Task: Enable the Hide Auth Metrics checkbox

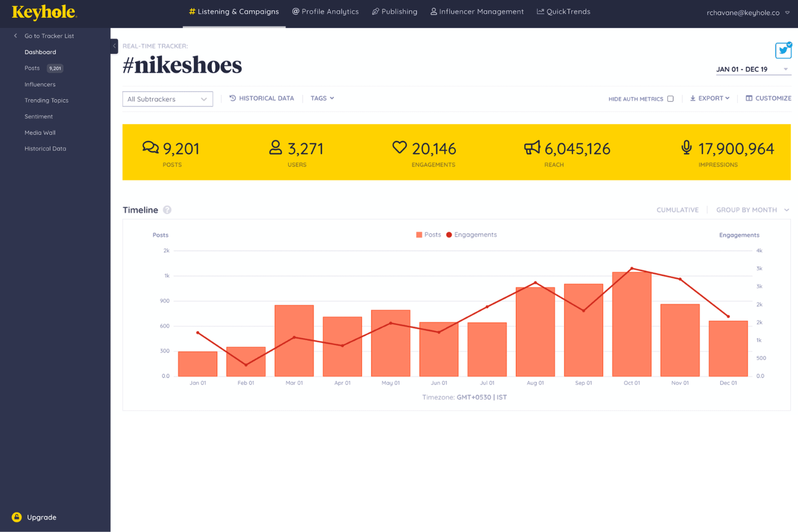Action: point(670,99)
